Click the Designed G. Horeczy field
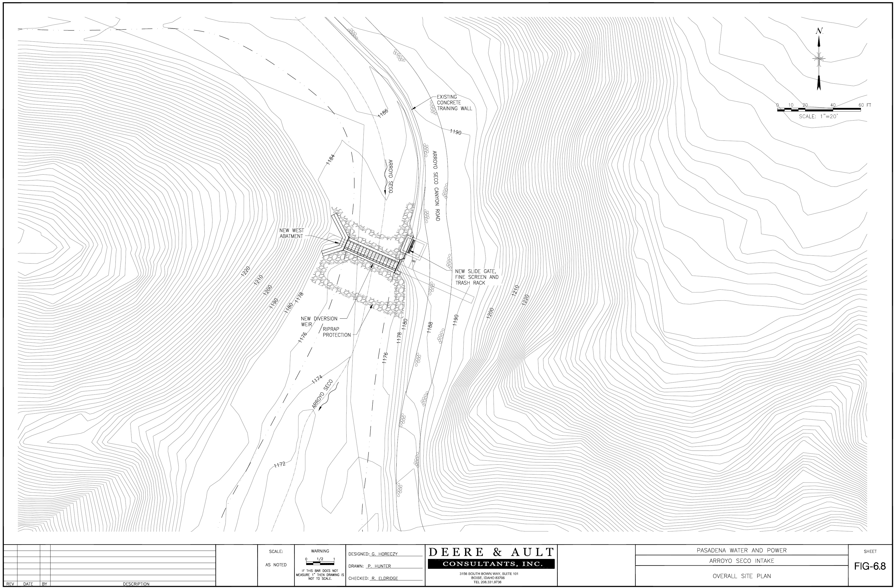 tap(385, 554)
